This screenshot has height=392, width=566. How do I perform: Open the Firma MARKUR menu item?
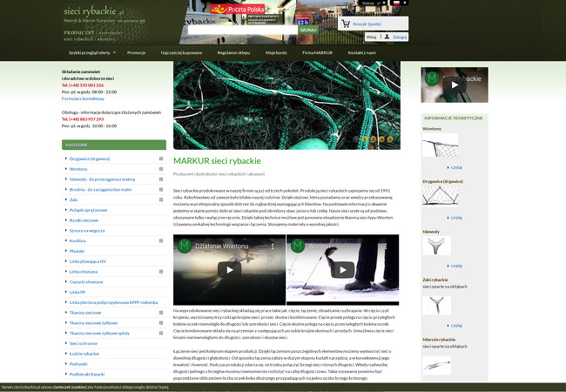coord(317,52)
